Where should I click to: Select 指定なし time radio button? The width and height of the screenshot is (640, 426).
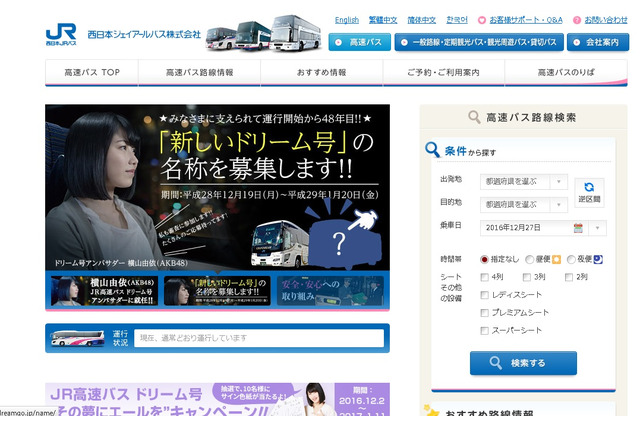point(484,260)
